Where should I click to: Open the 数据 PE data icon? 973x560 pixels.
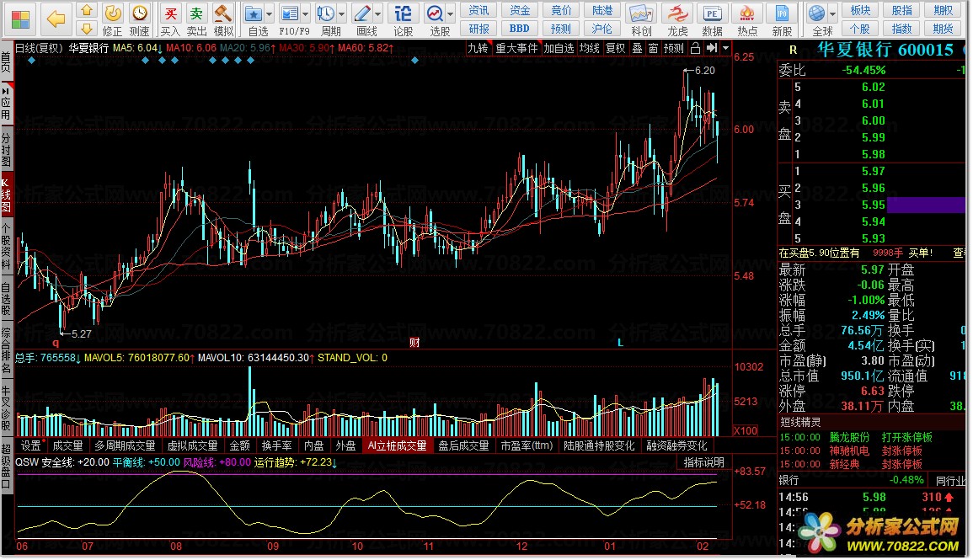(x=712, y=13)
